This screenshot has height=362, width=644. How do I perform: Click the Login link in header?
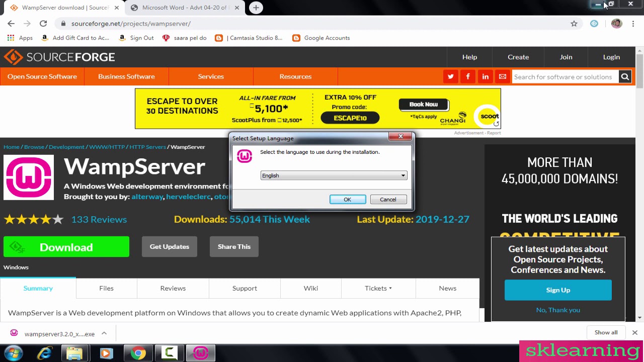point(611,57)
